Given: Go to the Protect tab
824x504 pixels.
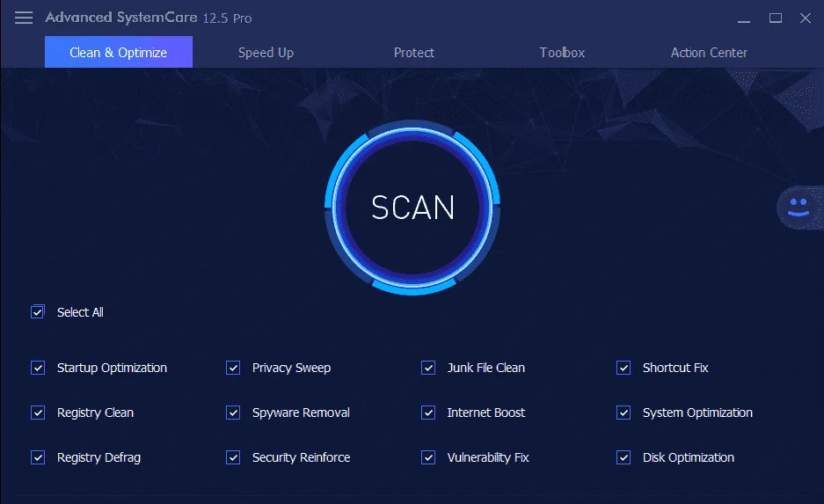Looking at the screenshot, I should point(414,53).
